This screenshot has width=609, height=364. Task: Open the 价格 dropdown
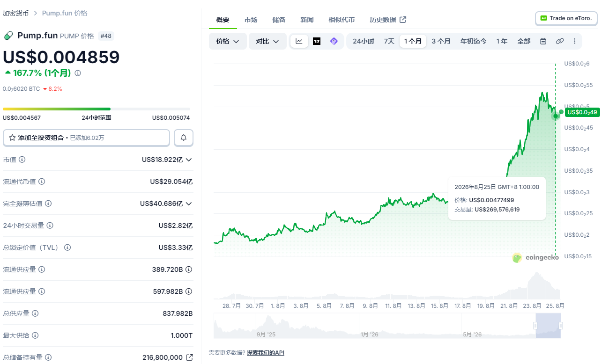tap(228, 41)
